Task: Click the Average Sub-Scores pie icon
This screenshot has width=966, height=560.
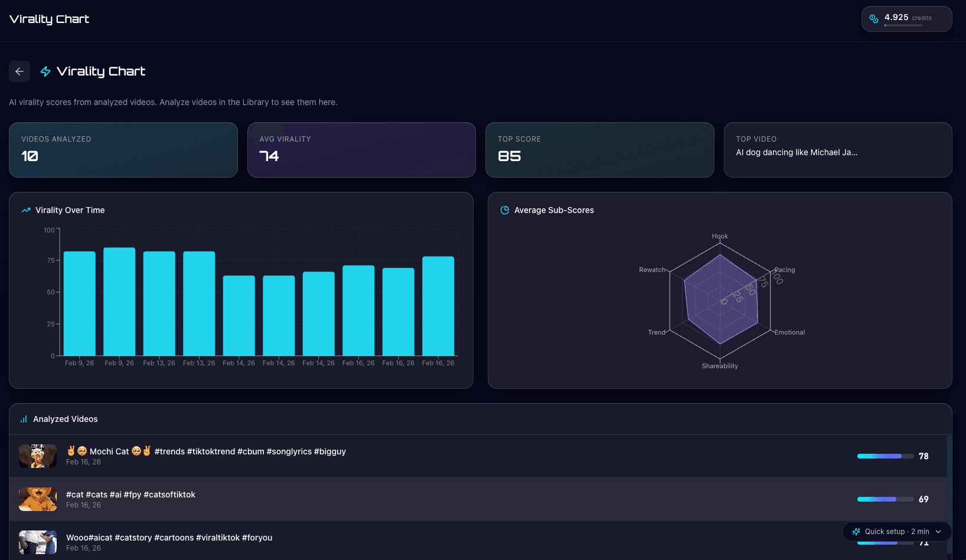Action: pyautogui.click(x=505, y=210)
